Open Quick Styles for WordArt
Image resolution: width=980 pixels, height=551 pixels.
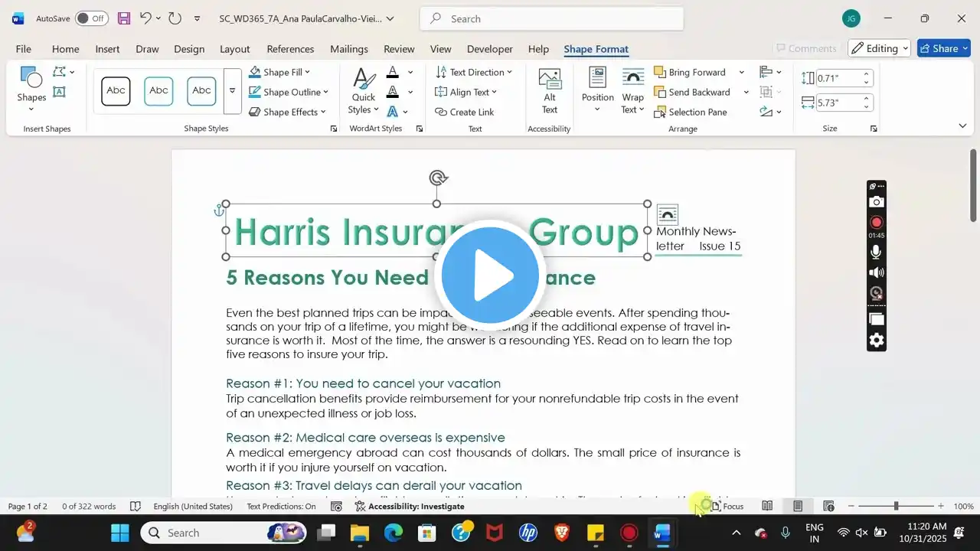(x=363, y=90)
